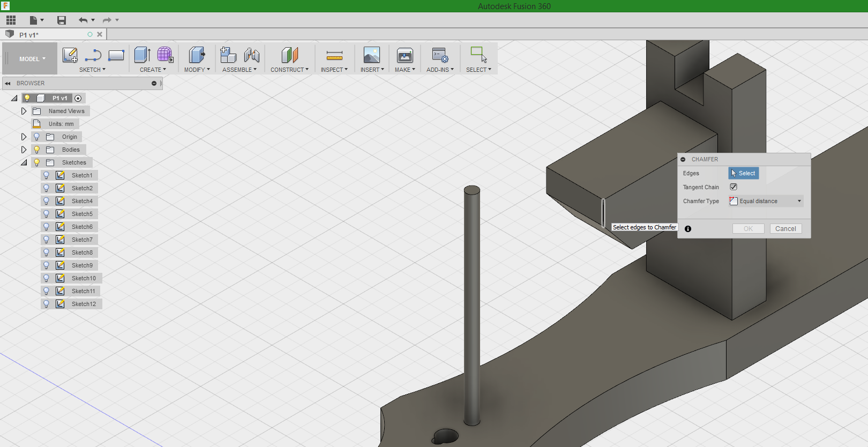This screenshot has height=447, width=868.
Task: Toggle Sketches folder visibility bulb
Action: click(x=37, y=162)
